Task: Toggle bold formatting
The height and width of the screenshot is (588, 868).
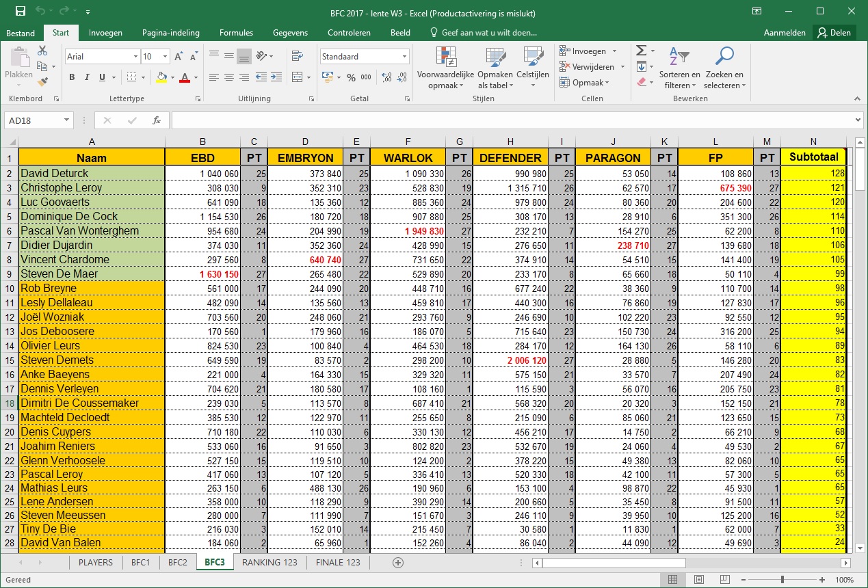Action: (72, 77)
